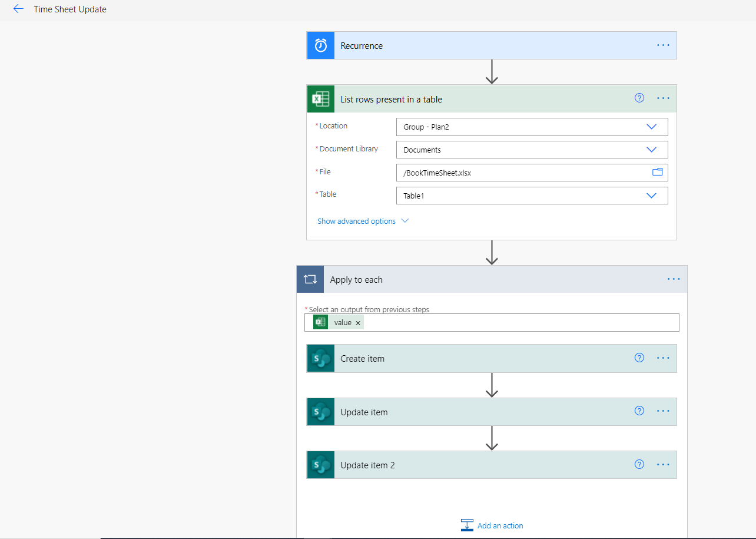Collapse the Recurrence step header
The image size is (756, 539).
tap(492, 45)
